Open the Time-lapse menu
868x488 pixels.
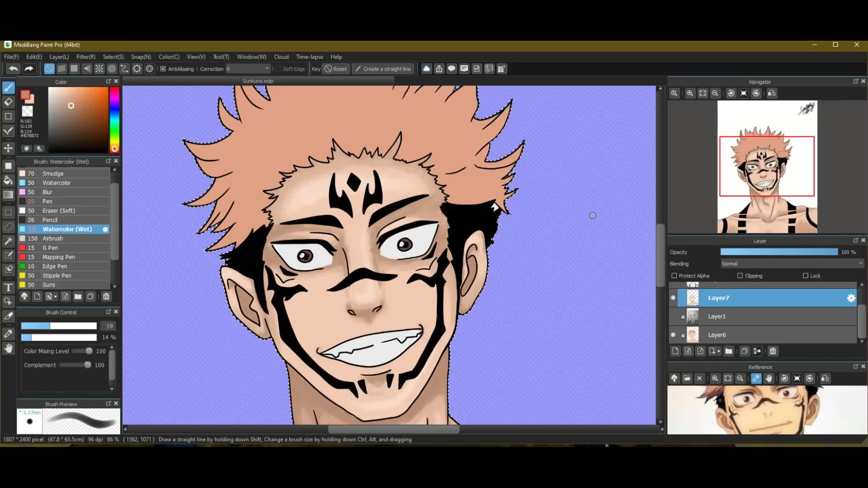click(x=310, y=57)
